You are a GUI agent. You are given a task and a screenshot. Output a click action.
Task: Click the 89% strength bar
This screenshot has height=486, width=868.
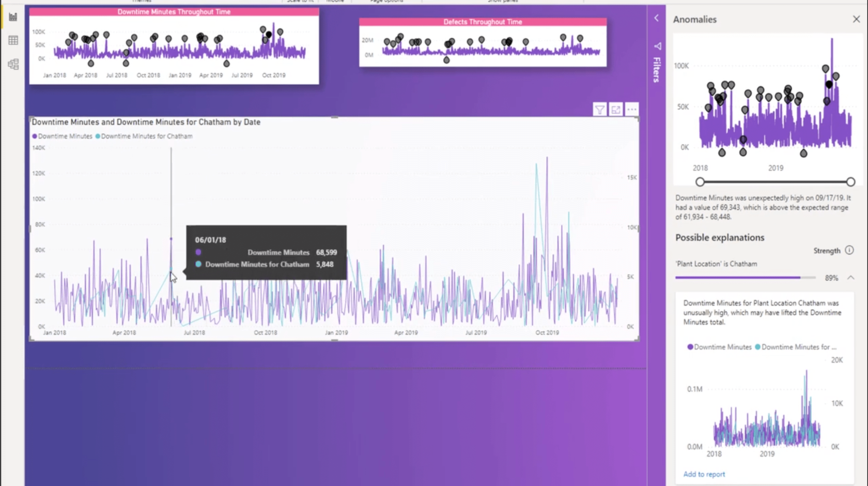pyautogui.click(x=745, y=278)
